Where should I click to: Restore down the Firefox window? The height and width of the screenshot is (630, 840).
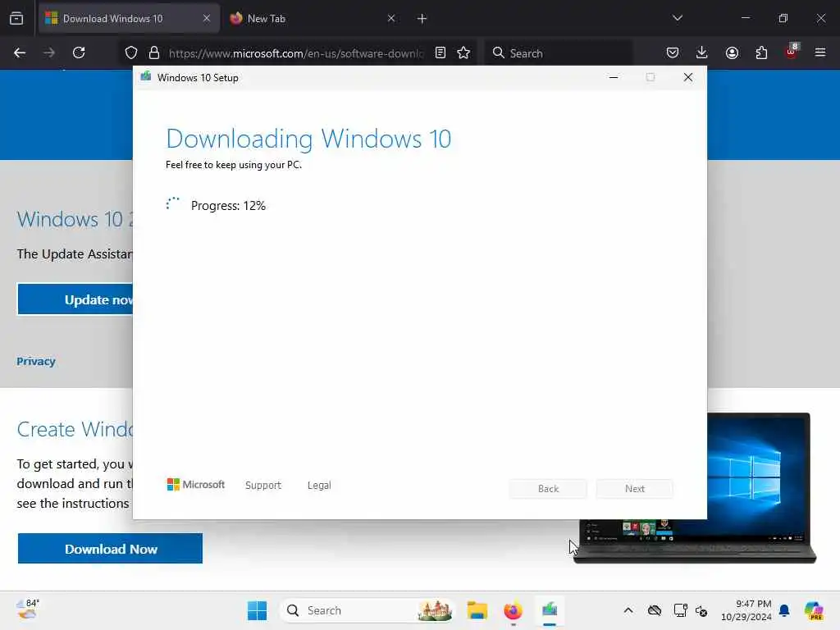pyautogui.click(x=783, y=18)
